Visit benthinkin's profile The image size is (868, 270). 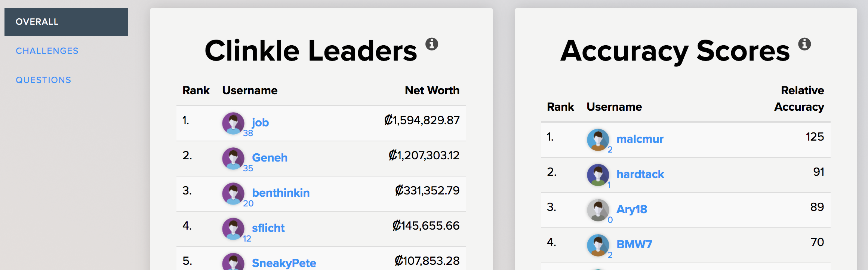281,193
